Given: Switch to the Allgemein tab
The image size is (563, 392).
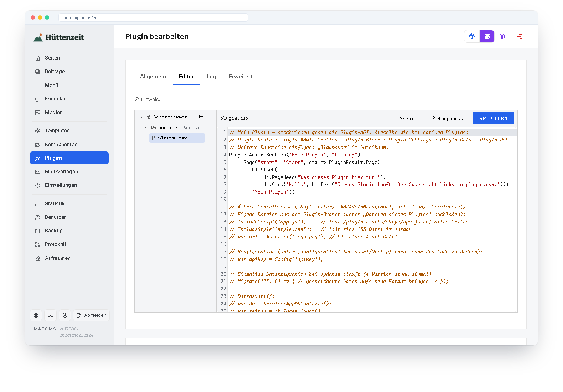Looking at the screenshot, I should point(153,77).
